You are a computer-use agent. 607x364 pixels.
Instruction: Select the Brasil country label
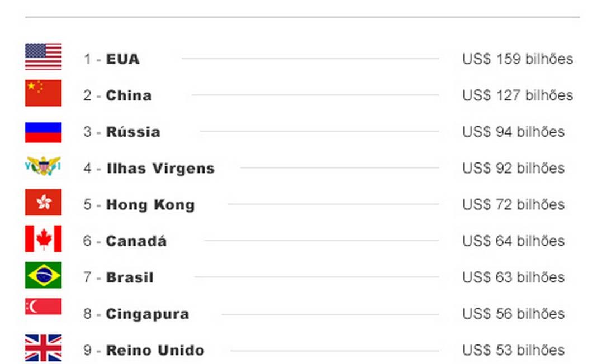pos(130,277)
